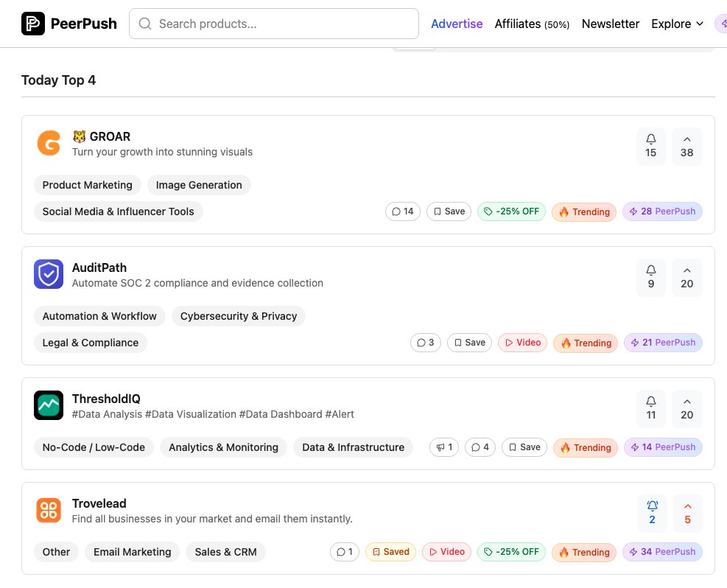Focus the Search products field
Screen dimensions: 727x588
click(x=274, y=24)
